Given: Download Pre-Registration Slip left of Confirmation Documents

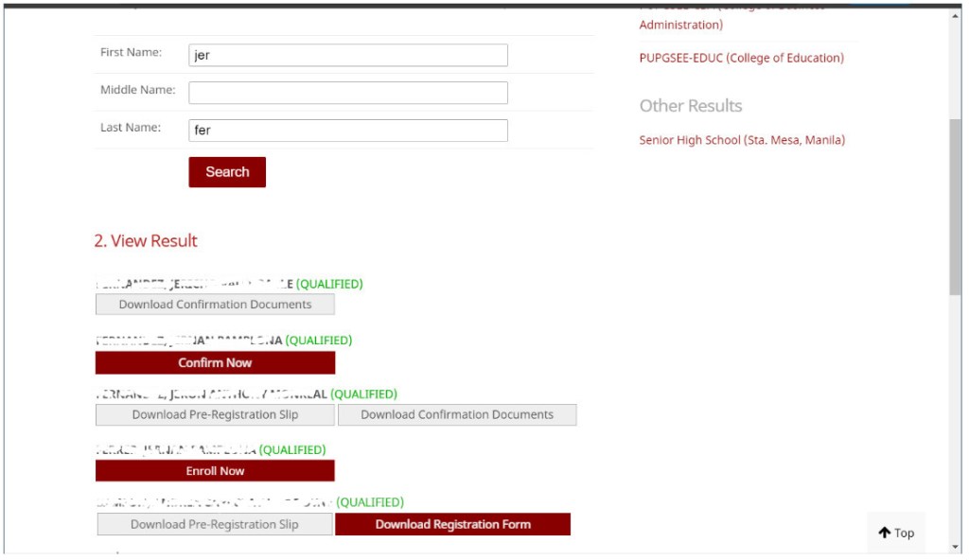Looking at the screenshot, I should [x=215, y=414].
